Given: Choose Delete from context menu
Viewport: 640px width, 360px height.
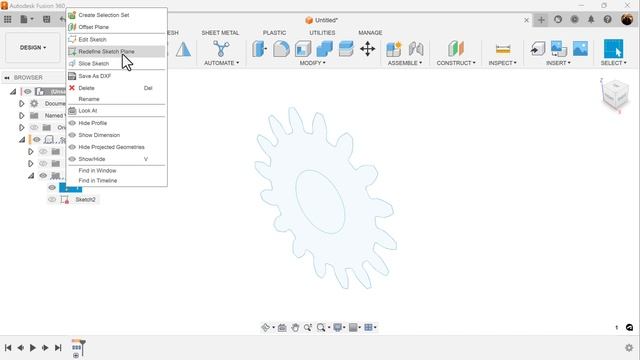Looking at the screenshot, I should click(x=116, y=88).
